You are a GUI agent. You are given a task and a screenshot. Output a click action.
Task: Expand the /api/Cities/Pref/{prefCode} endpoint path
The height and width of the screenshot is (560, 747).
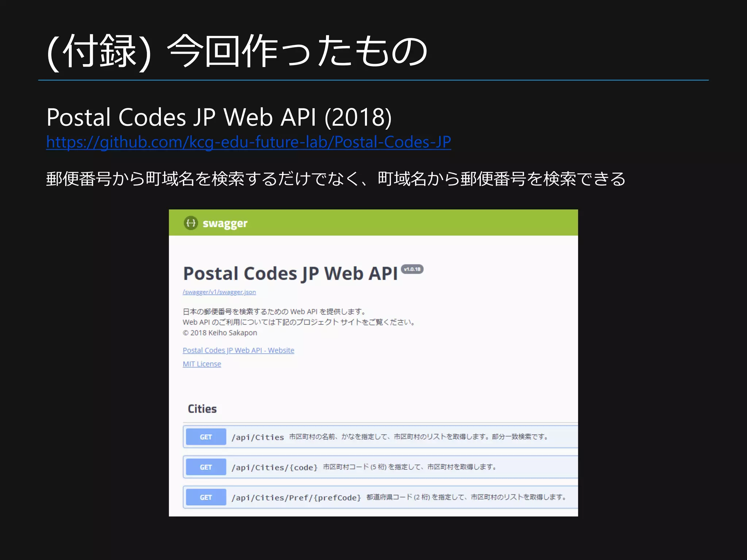pyautogui.click(x=296, y=498)
